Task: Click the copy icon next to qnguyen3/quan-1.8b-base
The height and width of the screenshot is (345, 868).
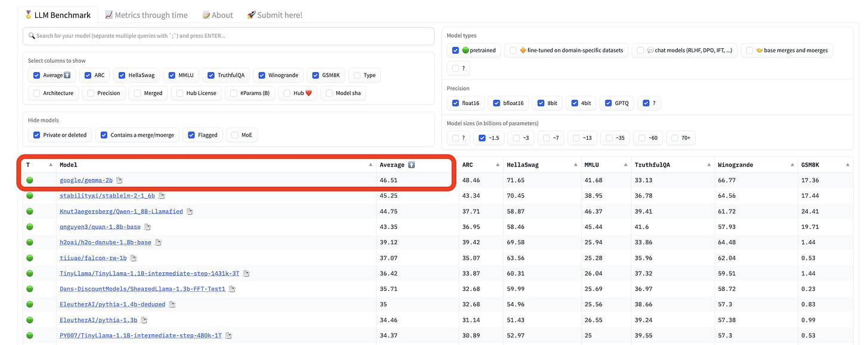Action: pyautogui.click(x=147, y=227)
